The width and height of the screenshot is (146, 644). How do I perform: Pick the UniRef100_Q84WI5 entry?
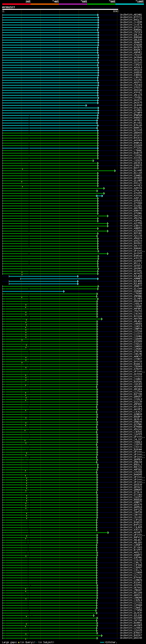pyautogui.click(x=131, y=42)
